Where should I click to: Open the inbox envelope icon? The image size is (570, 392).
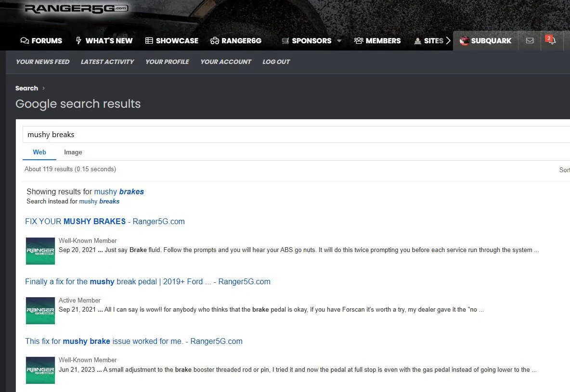pyautogui.click(x=530, y=41)
